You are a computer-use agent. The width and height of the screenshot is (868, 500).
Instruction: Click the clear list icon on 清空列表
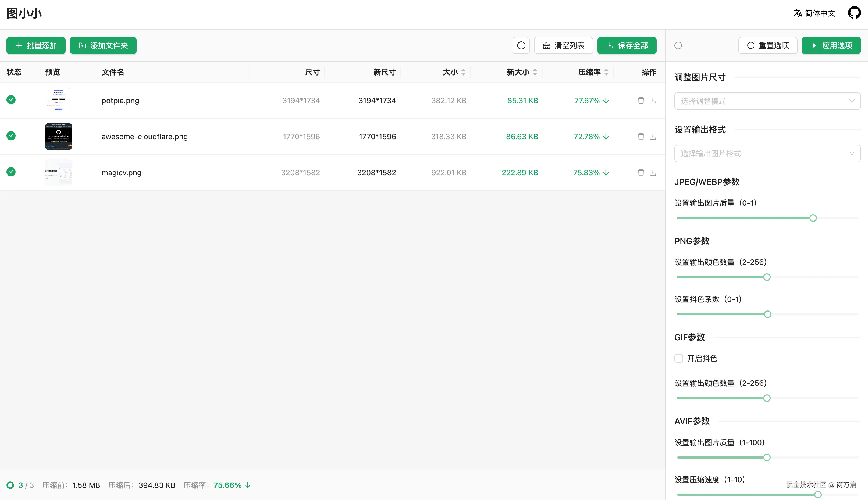546,45
